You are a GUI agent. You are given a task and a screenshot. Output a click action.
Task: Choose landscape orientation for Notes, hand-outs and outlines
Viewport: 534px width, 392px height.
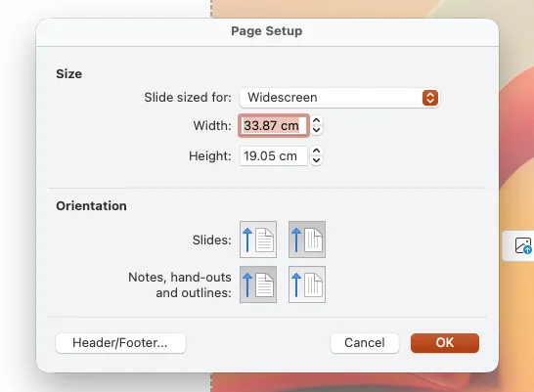pos(307,284)
